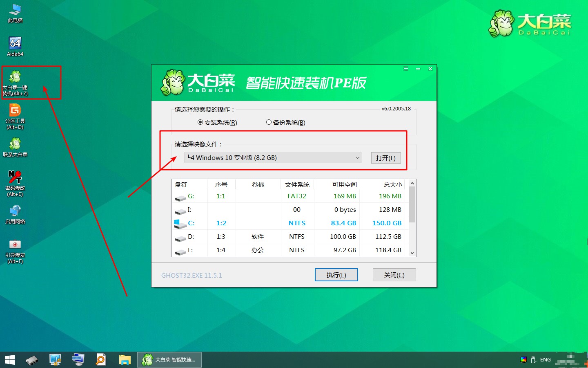Switch to the 大白菜 智能快速 taskbar window
The image size is (588, 368).
tap(169, 360)
